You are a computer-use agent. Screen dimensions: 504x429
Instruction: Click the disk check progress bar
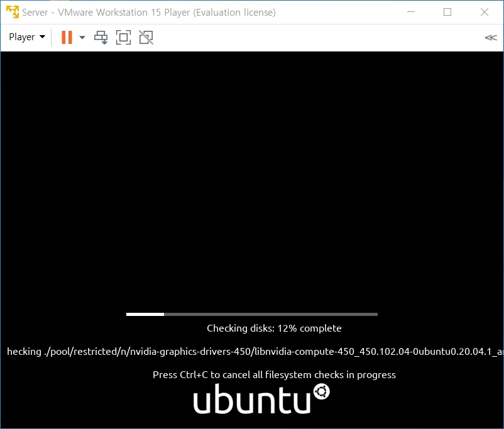click(x=252, y=314)
